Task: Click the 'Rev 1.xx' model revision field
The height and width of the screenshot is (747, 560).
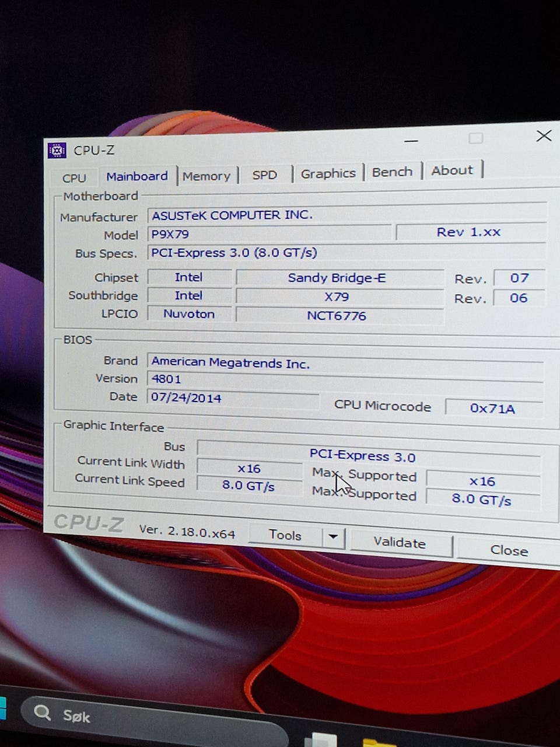Action: 470,232
